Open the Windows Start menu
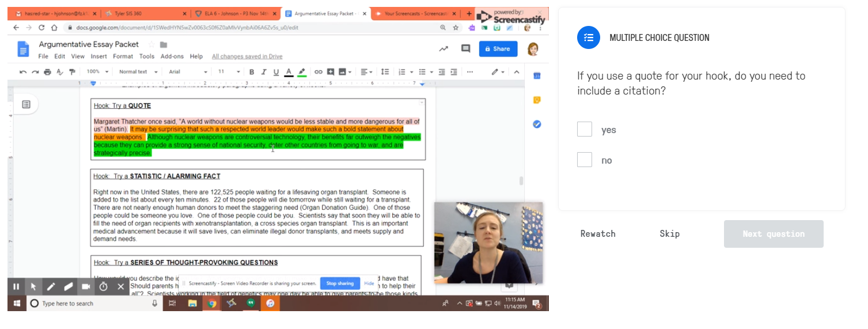 (x=16, y=303)
